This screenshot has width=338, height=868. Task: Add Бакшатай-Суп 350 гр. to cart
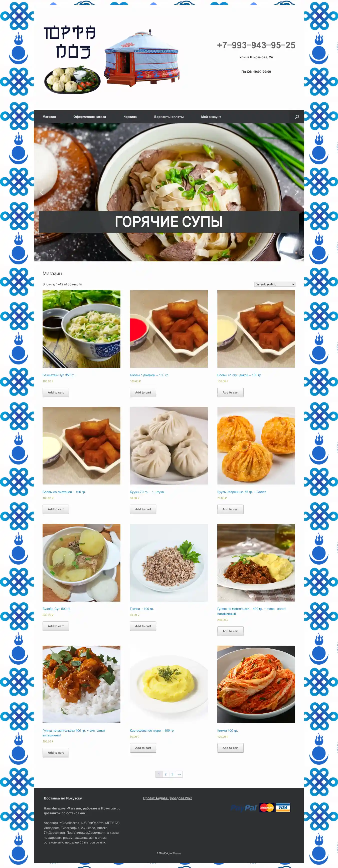pos(56,392)
